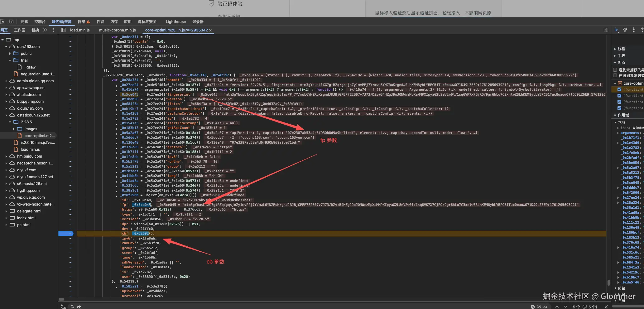Collapse the 断点 breakpoints section
Screen dimensions: 644x309
tap(615, 63)
